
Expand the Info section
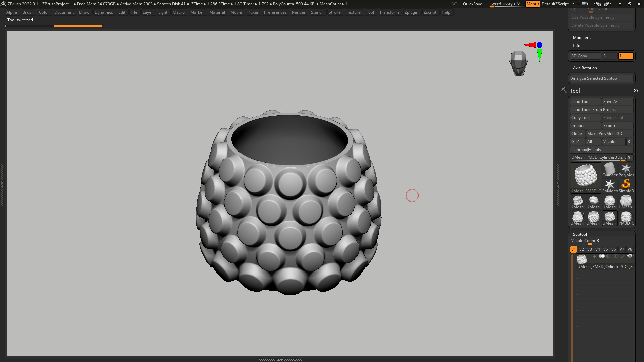576,45
